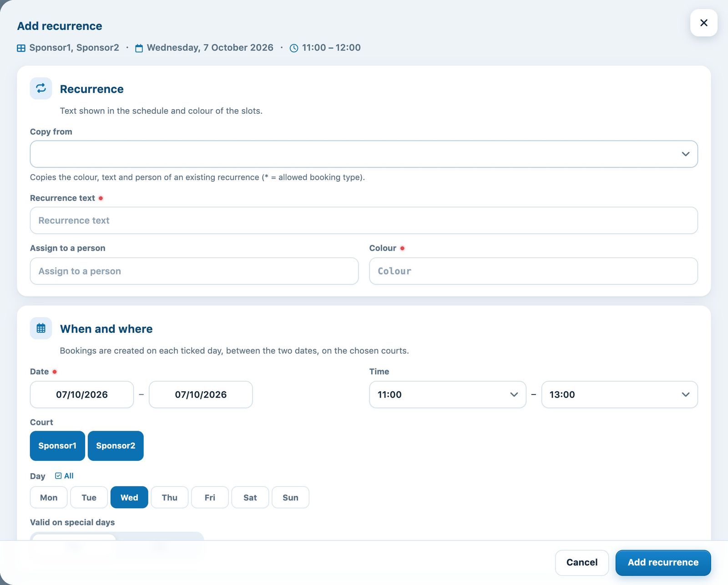This screenshot has height=585, width=728.
Task: Click the Recurrence loop icon
Action: click(x=41, y=88)
